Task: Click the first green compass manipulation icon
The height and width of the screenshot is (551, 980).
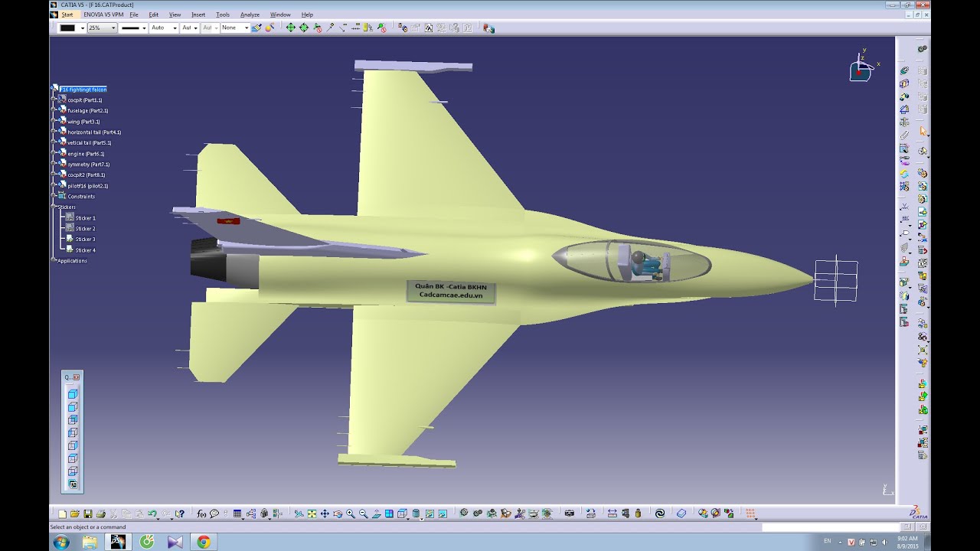Action: pyautogui.click(x=290, y=28)
